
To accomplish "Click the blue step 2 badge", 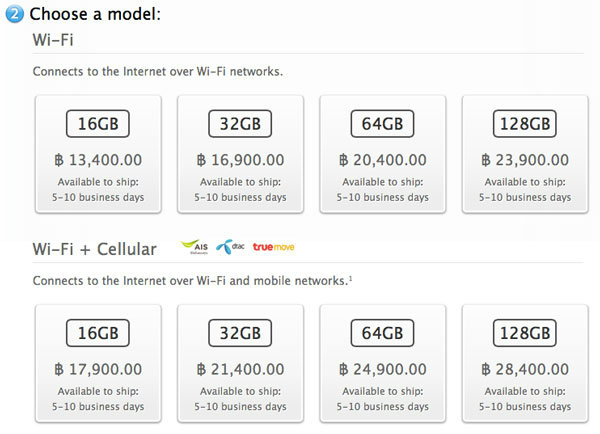I will [15, 14].
